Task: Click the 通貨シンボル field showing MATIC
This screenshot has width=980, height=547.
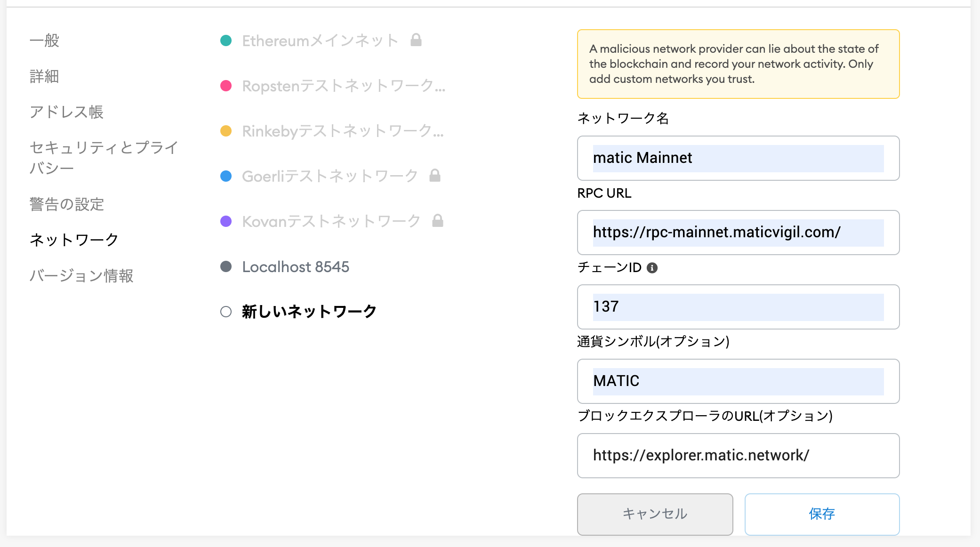Action: click(738, 381)
